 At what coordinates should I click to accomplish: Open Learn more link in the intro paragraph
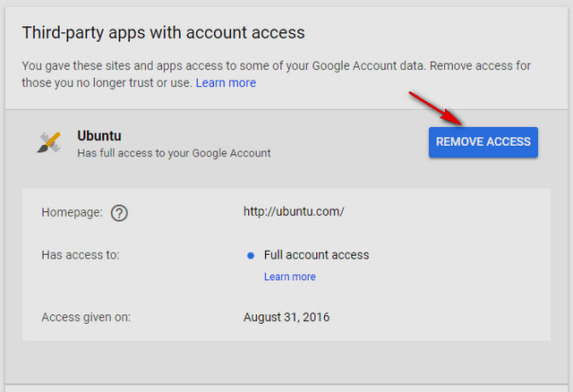pyautogui.click(x=226, y=83)
